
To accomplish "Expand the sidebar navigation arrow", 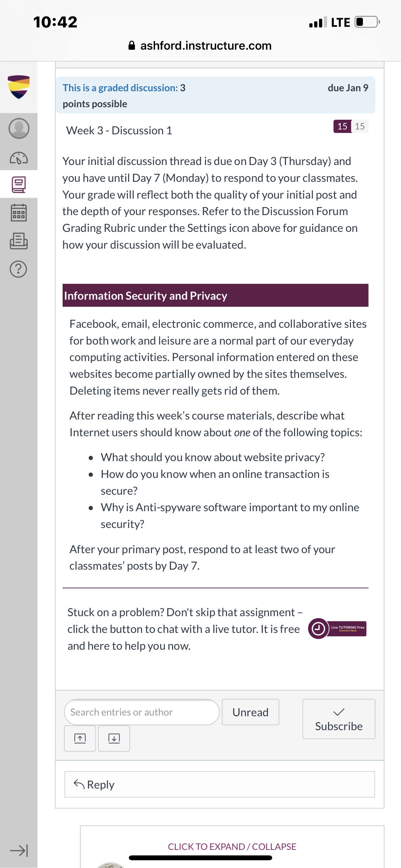I will (x=19, y=851).
